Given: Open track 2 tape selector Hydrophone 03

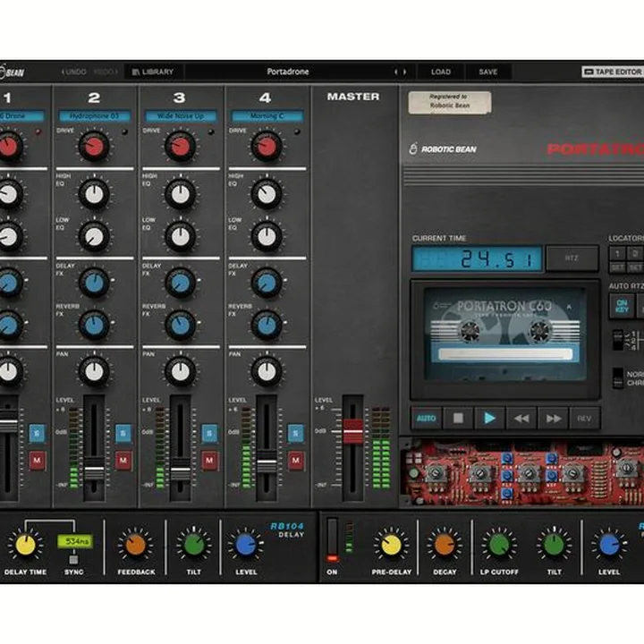Looking at the screenshot, I should [95, 116].
